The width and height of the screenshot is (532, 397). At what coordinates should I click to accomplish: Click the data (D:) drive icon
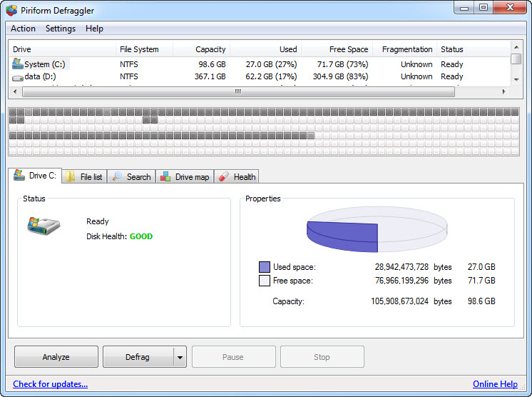pos(18,76)
